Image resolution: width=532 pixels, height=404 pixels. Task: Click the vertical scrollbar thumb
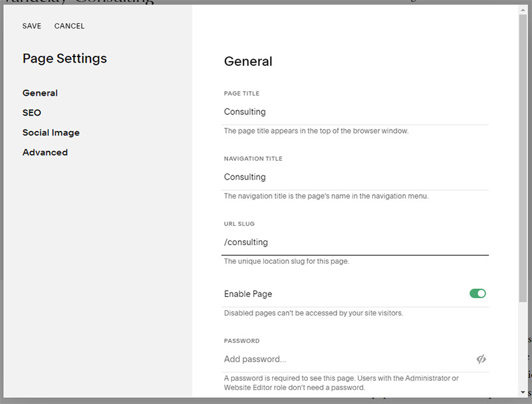523,158
